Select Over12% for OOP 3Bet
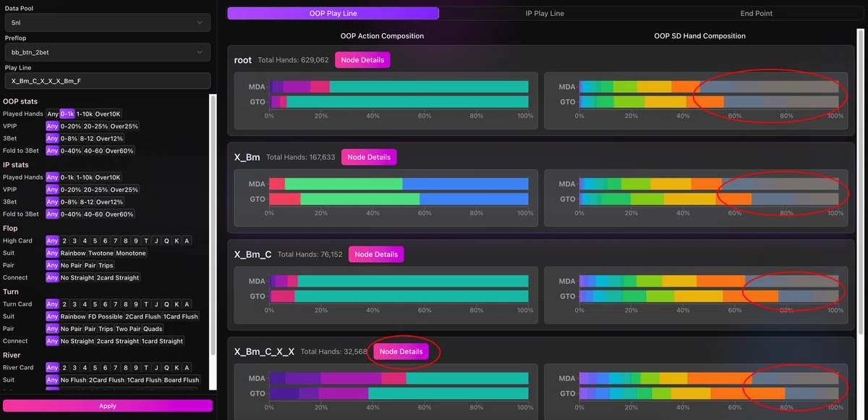This screenshot has width=868, height=420. point(111,138)
